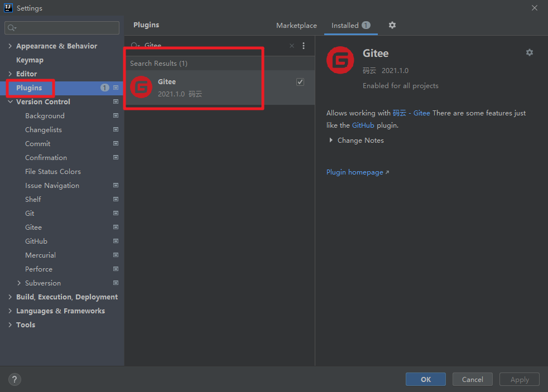Open the GitHub settings page

tap(36, 241)
